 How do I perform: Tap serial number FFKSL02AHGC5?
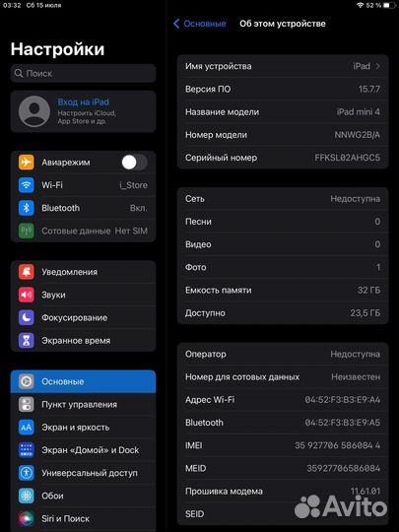click(348, 158)
